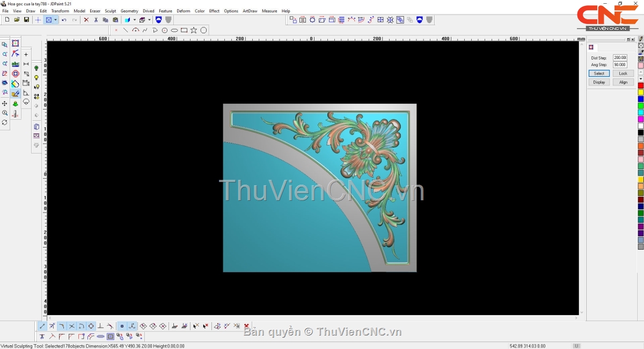
Task: Open the blue cube view dropdown arrow
Action: click(x=134, y=20)
